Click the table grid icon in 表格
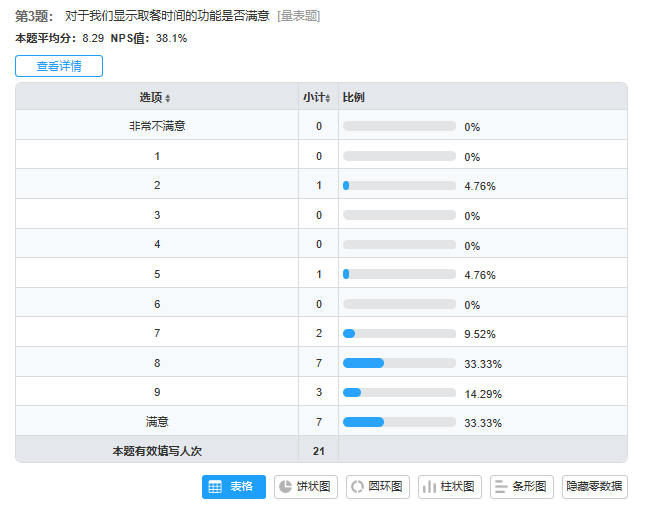This screenshot has width=645, height=519. coord(215,487)
